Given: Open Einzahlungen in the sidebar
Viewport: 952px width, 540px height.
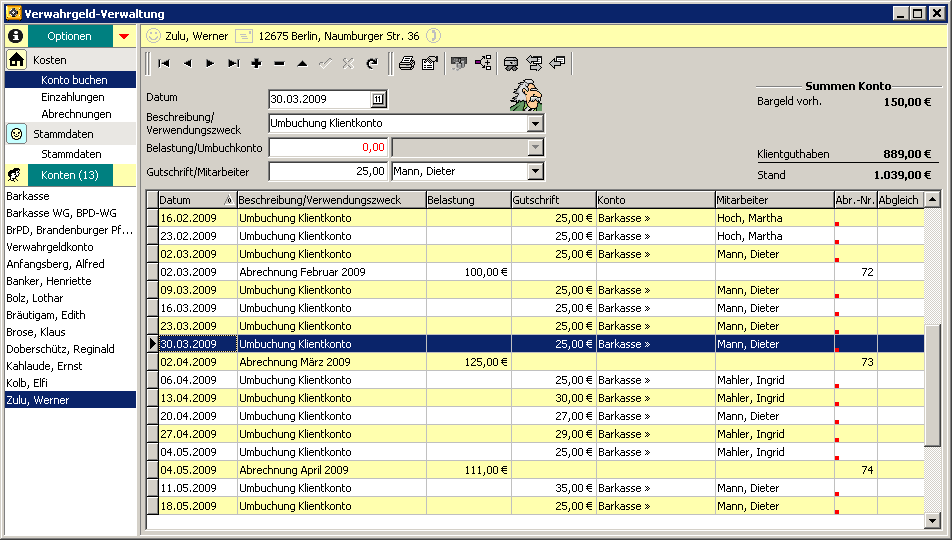Looking at the screenshot, I should point(72,97).
